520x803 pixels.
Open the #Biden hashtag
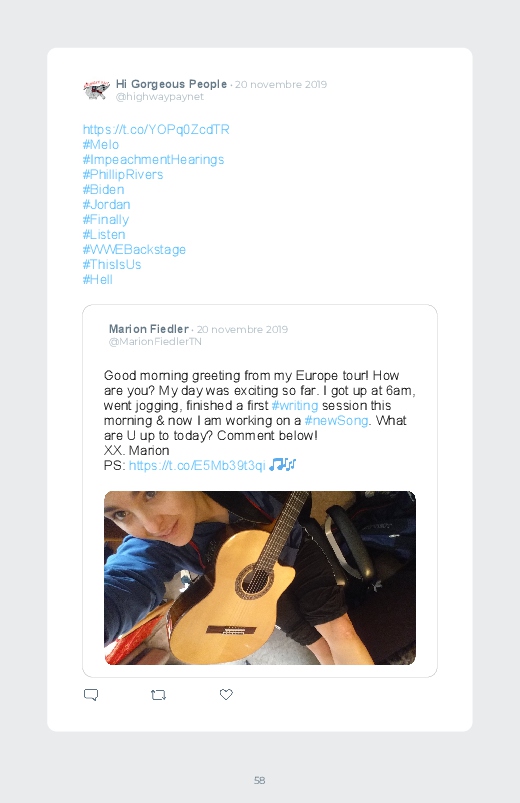[103, 189]
